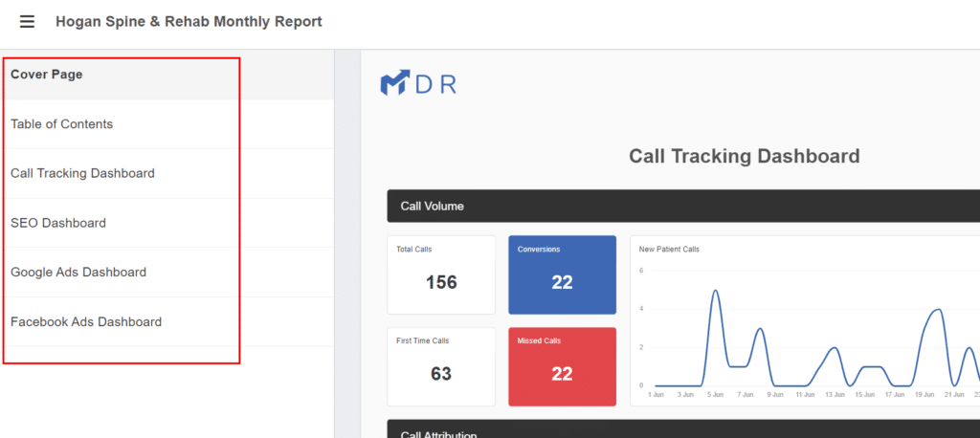Click the Call Tracking Dashboard main heading
The image size is (980, 438).
coord(744,156)
